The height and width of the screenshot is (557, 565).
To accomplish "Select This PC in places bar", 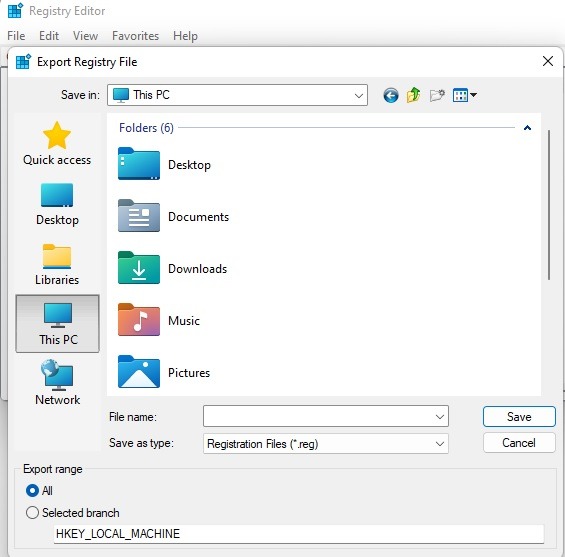I will (58, 324).
